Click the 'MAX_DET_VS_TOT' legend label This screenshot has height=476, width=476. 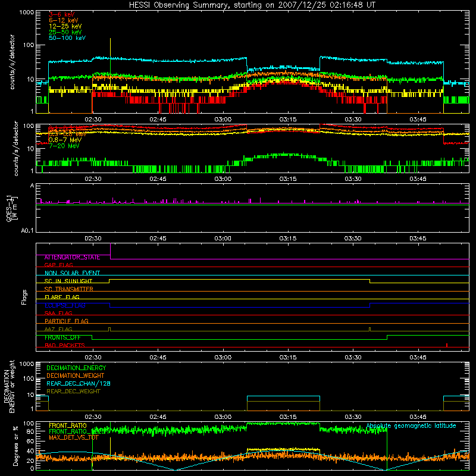click(x=74, y=437)
